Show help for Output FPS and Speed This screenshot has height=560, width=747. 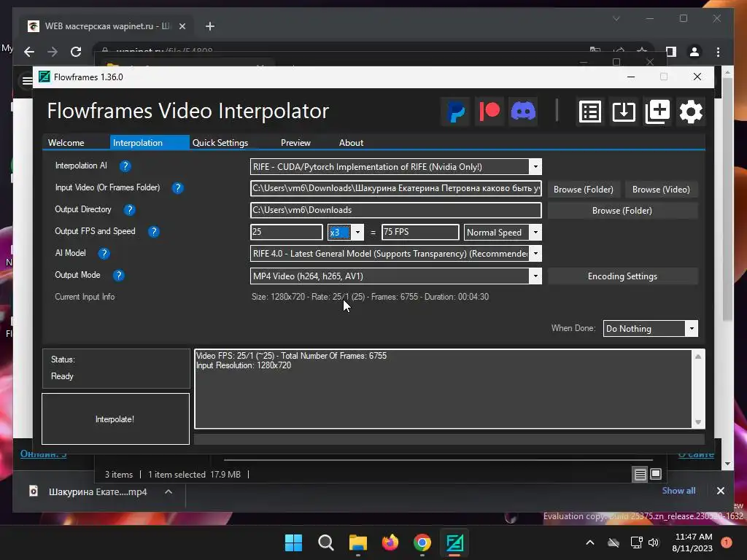[153, 232]
